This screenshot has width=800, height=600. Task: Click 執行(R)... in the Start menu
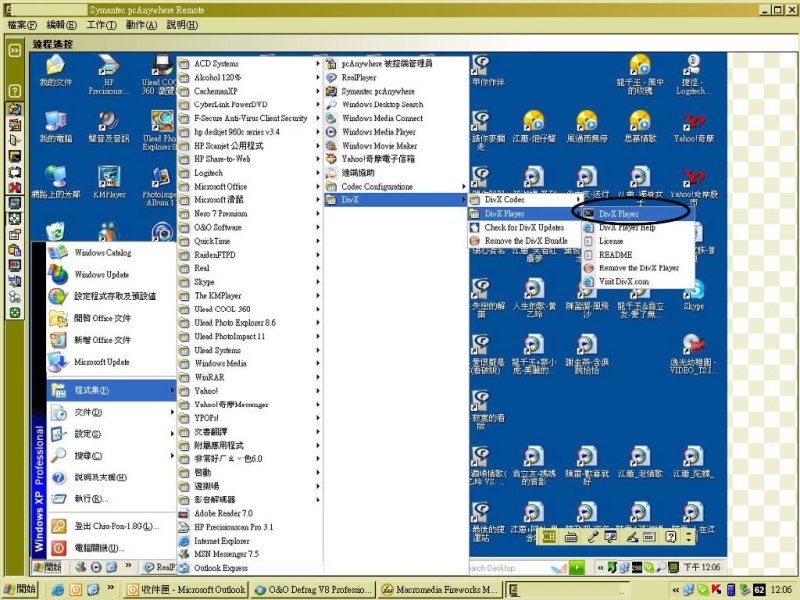(x=111, y=498)
